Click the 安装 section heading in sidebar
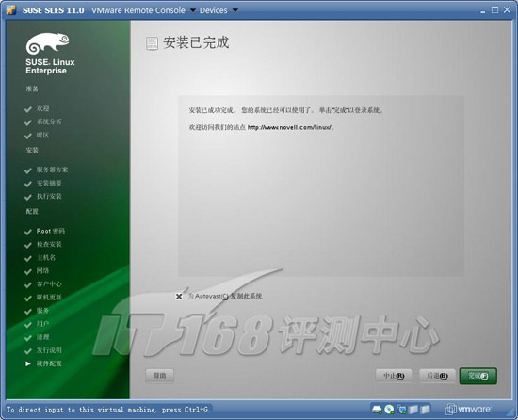This screenshot has width=518, height=420. (x=32, y=151)
